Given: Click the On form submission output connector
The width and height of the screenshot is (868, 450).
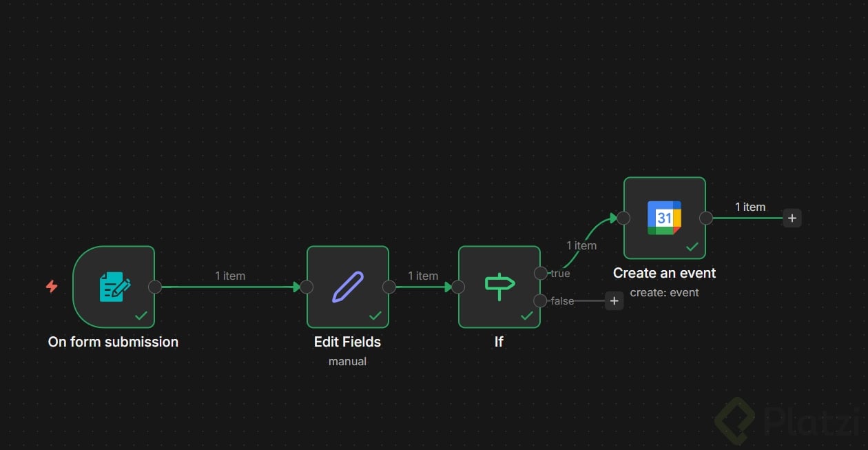Looking at the screenshot, I should click(x=155, y=287).
